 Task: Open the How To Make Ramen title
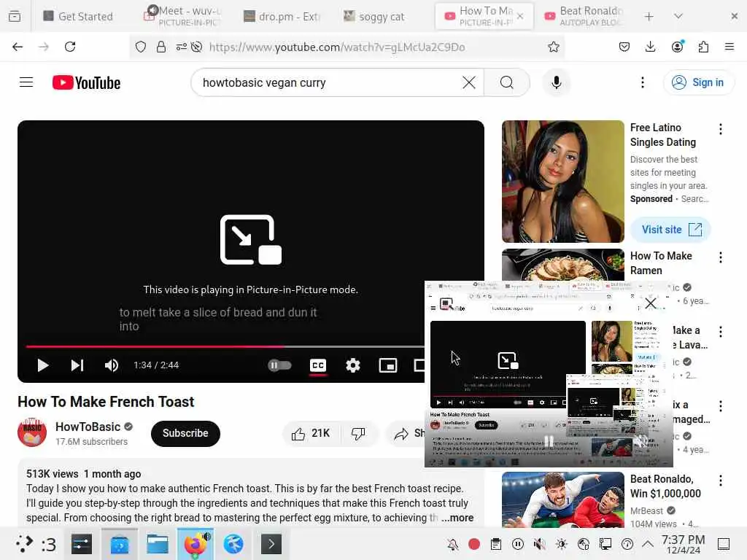point(661,262)
